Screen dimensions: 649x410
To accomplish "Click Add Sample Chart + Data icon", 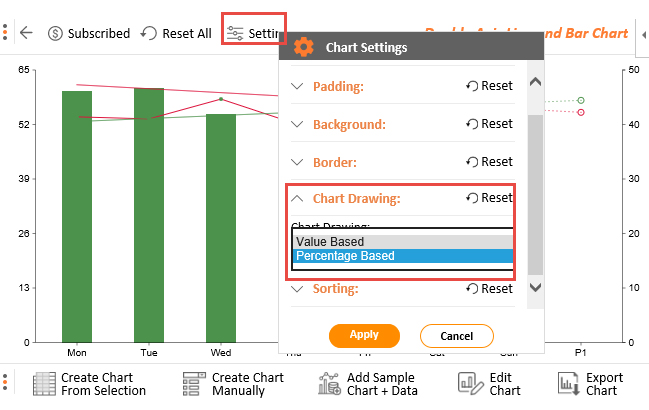I will [x=329, y=383].
